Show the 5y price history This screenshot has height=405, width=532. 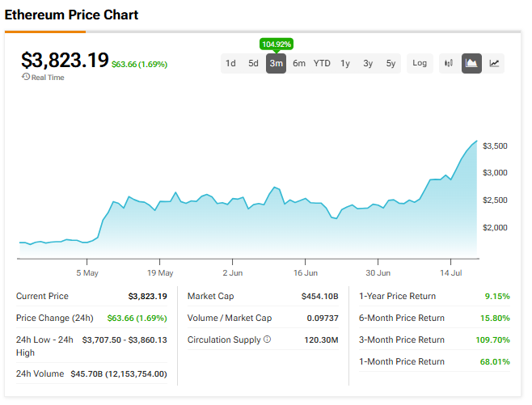pos(391,63)
